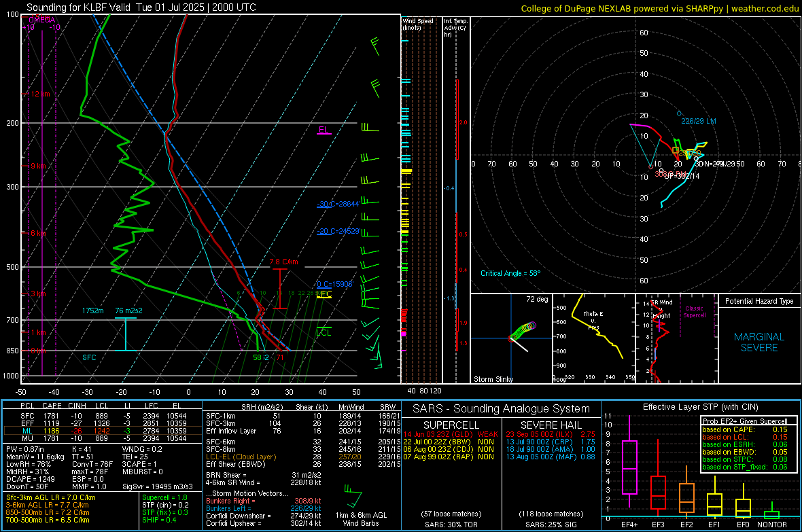Select the MU parcel row
The width and height of the screenshot is (802, 532).
pyautogui.click(x=103, y=438)
